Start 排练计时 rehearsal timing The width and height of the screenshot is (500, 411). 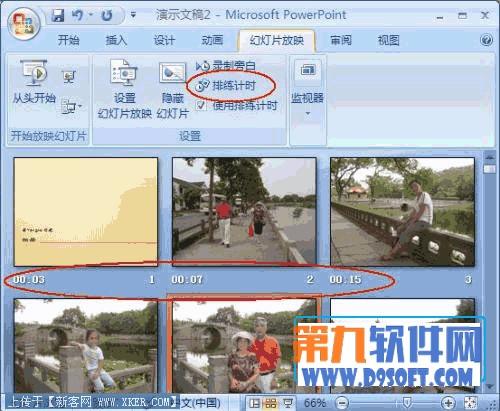pyautogui.click(x=226, y=86)
